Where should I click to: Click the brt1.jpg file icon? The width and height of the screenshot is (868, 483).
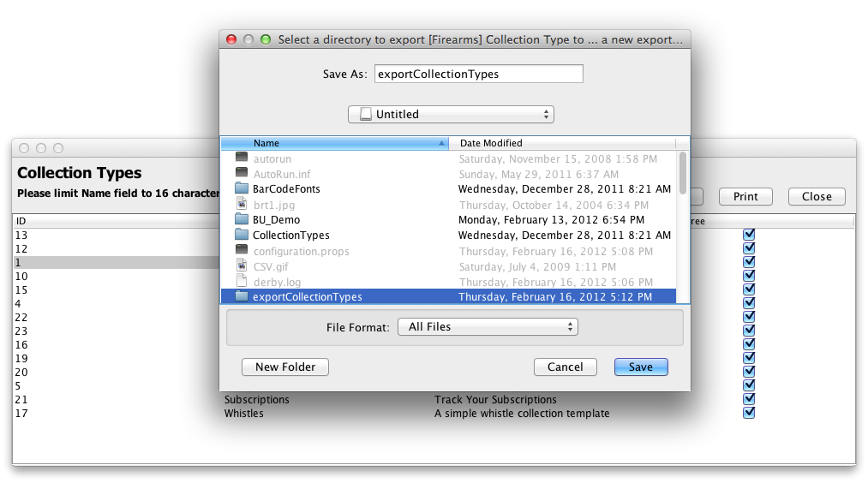point(241,205)
